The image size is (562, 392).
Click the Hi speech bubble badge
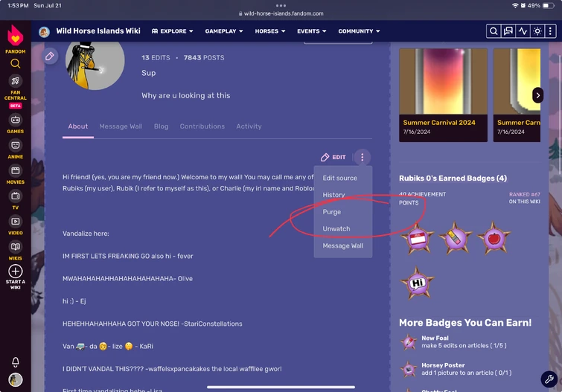point(418,283)
